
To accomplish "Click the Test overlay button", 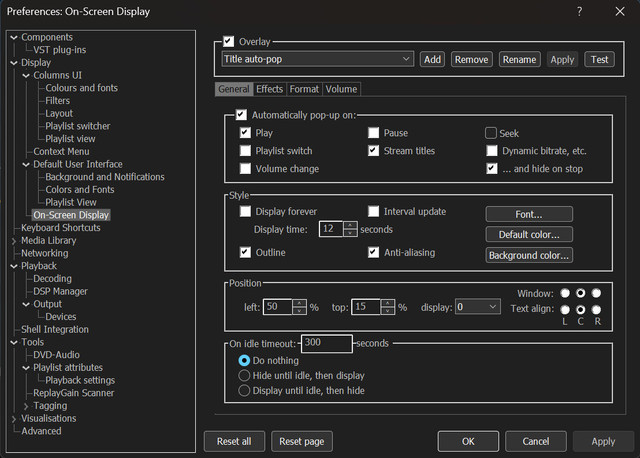I will (x=599, y=60).
